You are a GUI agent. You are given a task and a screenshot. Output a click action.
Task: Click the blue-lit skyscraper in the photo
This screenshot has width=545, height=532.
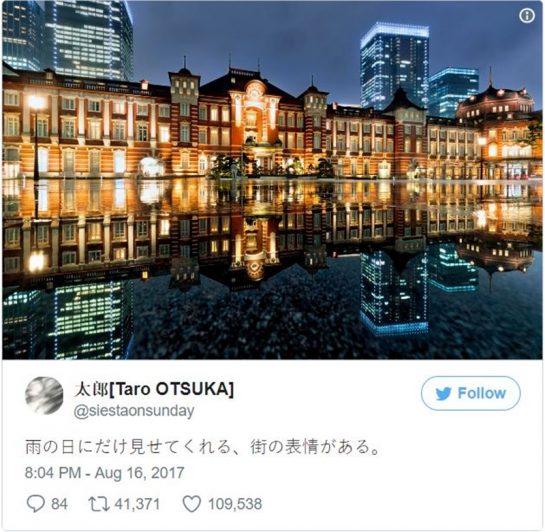(394, 66)
